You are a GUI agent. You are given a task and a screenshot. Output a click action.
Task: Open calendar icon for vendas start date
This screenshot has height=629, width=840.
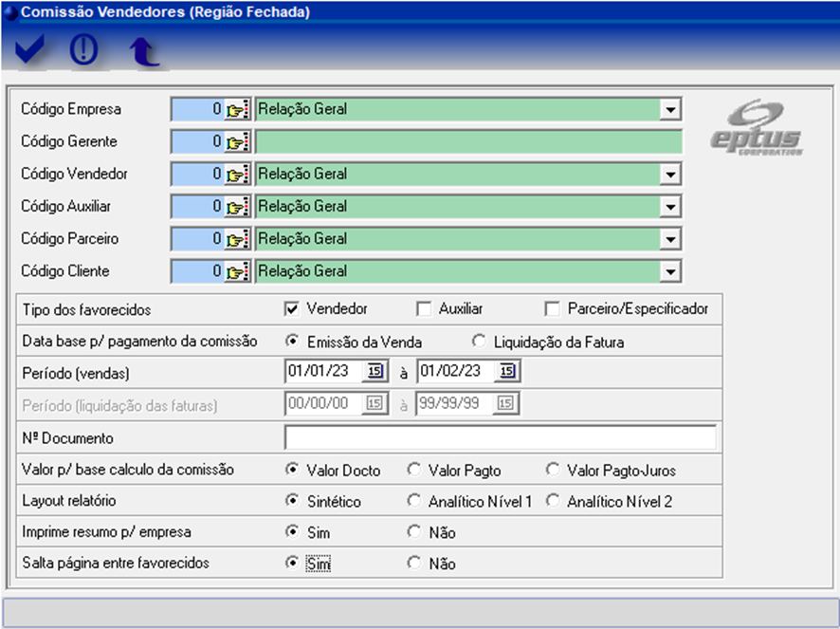pyautogui.click(x=374, y=372)
